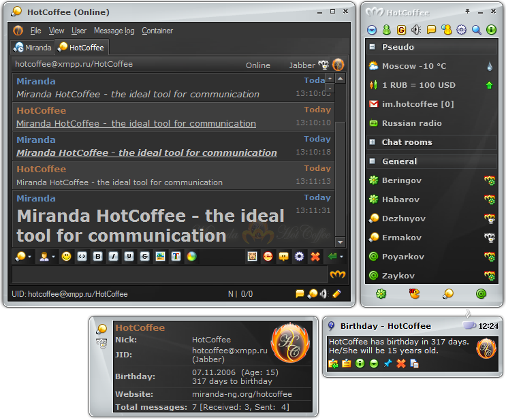Open the Miranda bold underlined message link
The image size is (506, 420).
pyautogui.click(x=147, y=153)
